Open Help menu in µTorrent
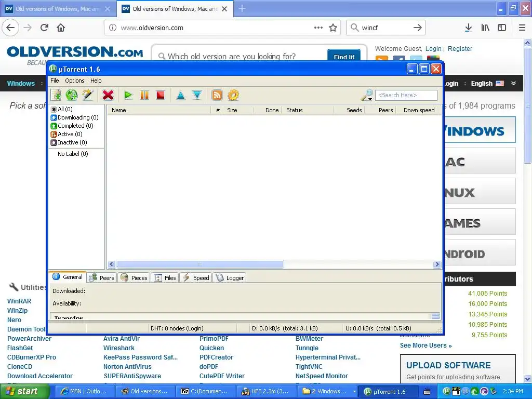 pyautogui.click(x=96, y=81)
